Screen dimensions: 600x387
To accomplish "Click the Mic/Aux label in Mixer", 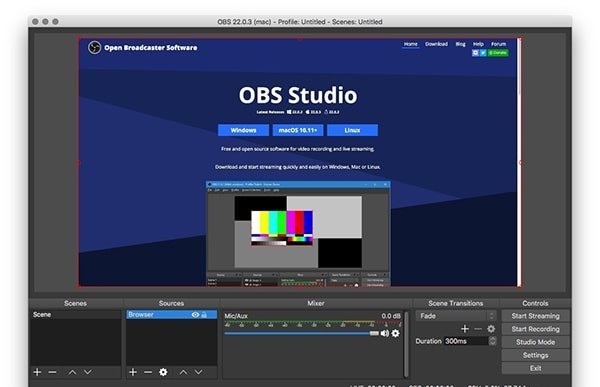I will point(236,316).
